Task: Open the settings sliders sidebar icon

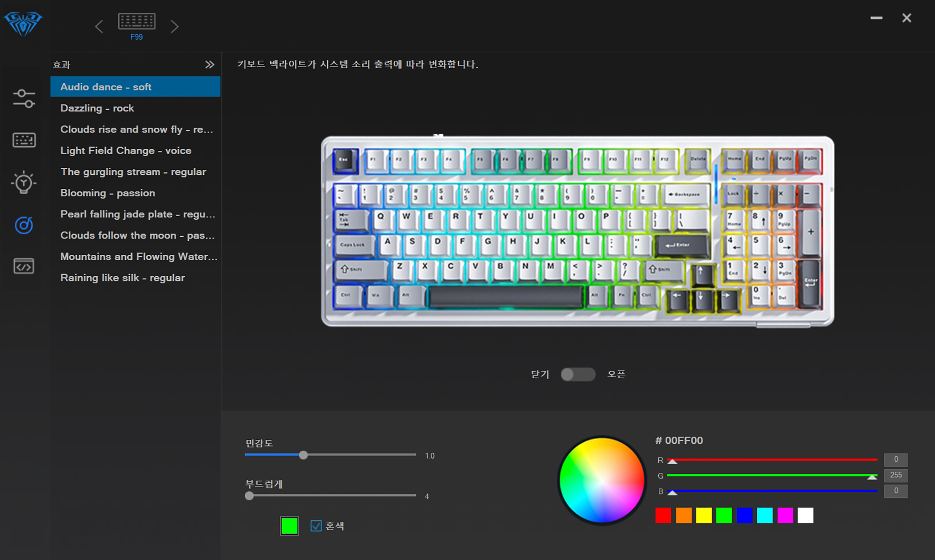Action: click(x=24, y=99)
